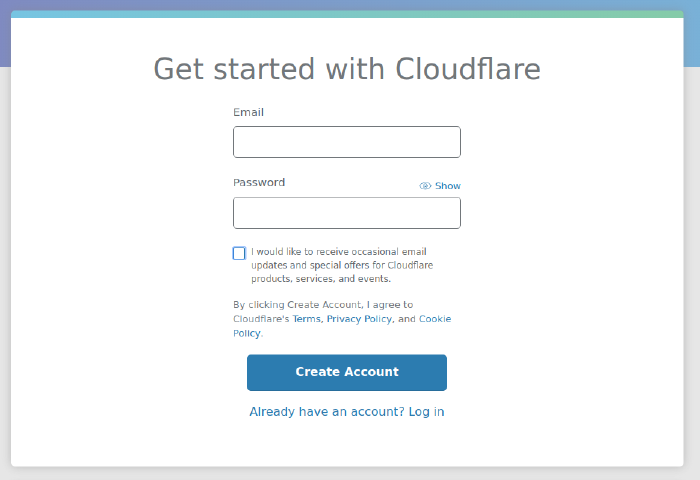Open the Privacy Policy link

(359, 319)
